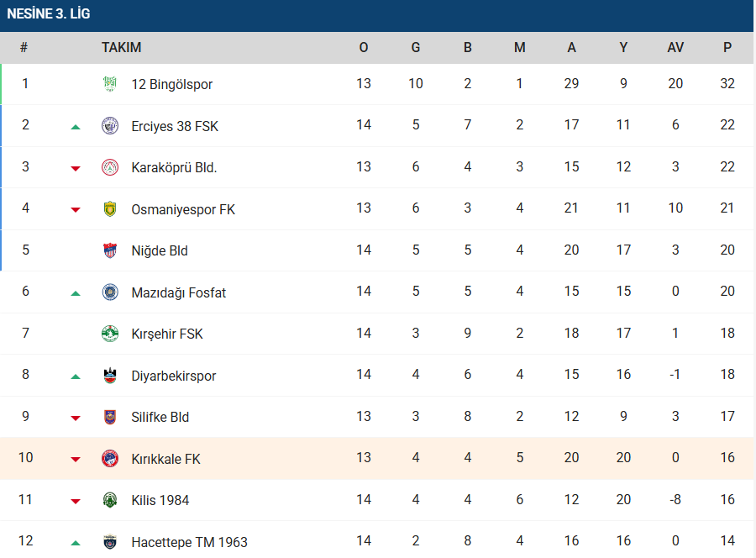This screenshot has width=756, height=558.
Task: Click the Hacettepe TM 1963 logo
Action: tap(110, 542)
